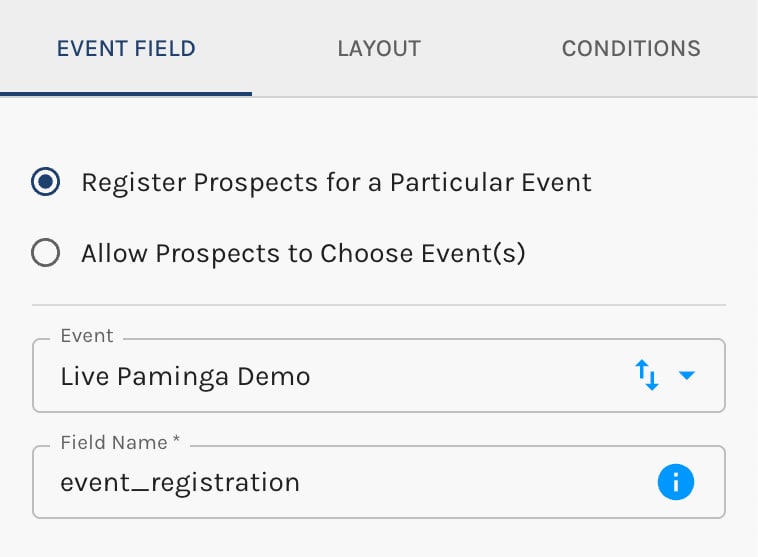
Task: Click the up-down swap arrows icon
Action: 647,376
